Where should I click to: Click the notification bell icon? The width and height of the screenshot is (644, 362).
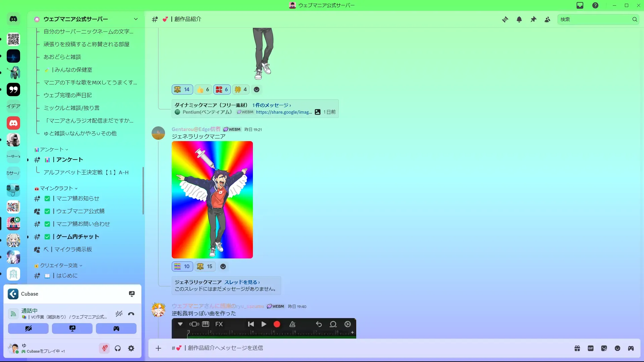[519, 19]
